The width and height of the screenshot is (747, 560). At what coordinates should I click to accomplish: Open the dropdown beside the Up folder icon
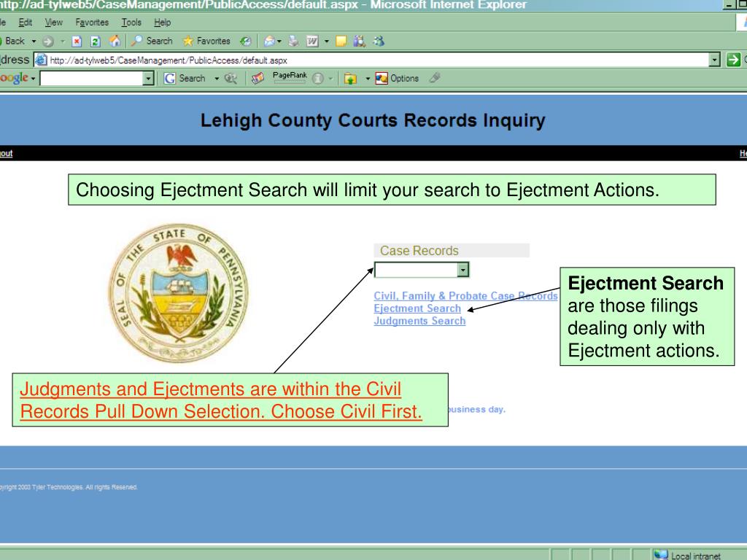368,79
